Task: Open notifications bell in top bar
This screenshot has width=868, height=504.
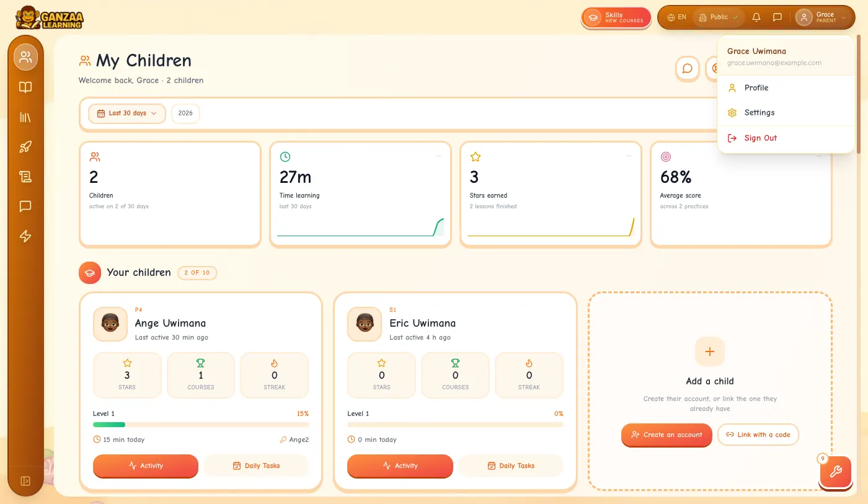Action: click(x=756, y=17)
